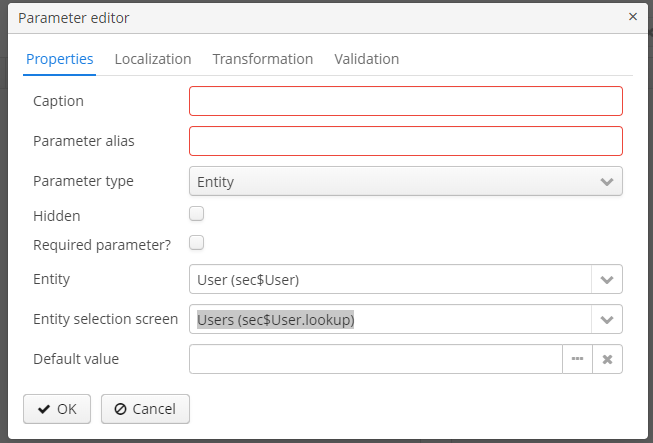Focus the Caption text field
This screenshot has width=653, height=443.
[x=405, y=101]
